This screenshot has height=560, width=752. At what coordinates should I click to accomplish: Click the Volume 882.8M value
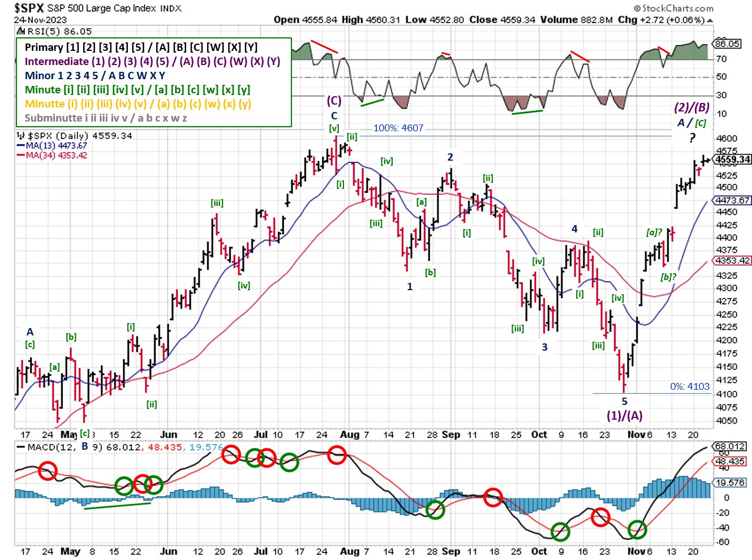tap(576, 20)
